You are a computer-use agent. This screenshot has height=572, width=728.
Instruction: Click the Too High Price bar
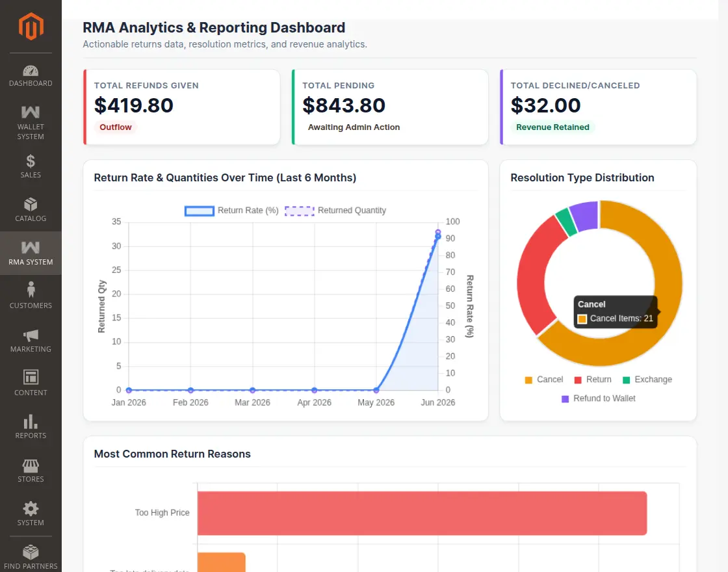tap(422, 513)
